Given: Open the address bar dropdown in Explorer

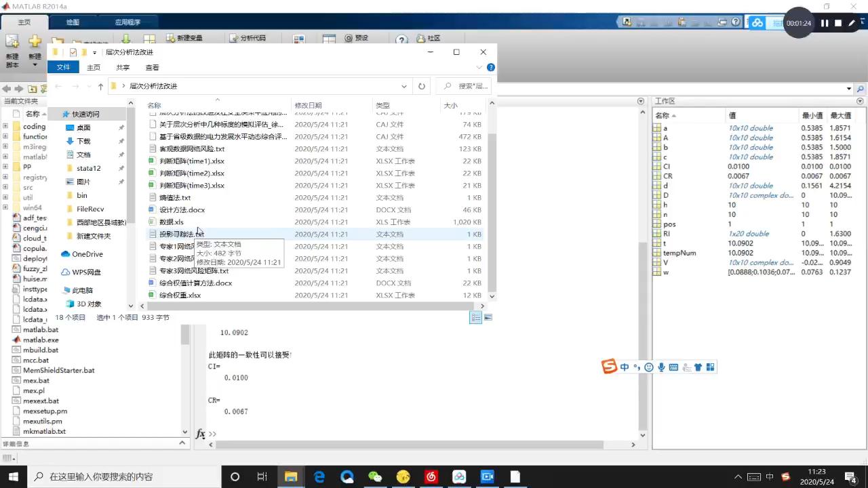Looking at the screenshot, I should (x=404, y=86).
